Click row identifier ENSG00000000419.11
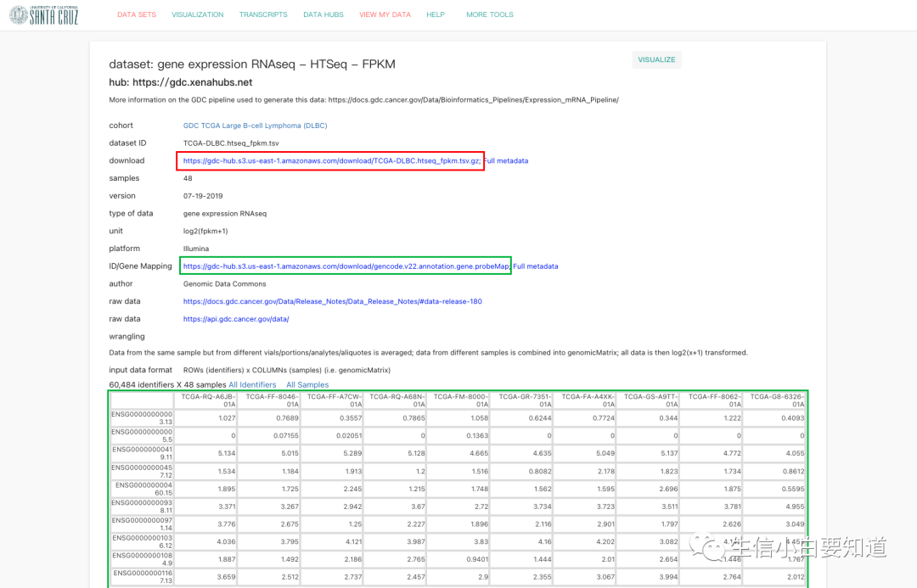Image resolution: width=917 pixels, height=588 pixels. (x=142, y=453)
